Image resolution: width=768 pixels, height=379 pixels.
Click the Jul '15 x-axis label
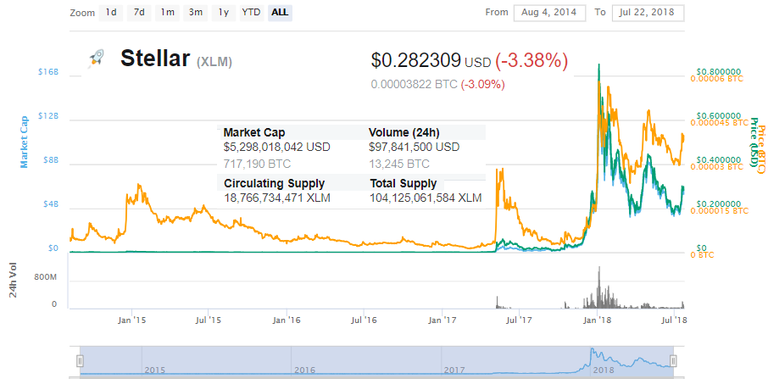(208, 320)
